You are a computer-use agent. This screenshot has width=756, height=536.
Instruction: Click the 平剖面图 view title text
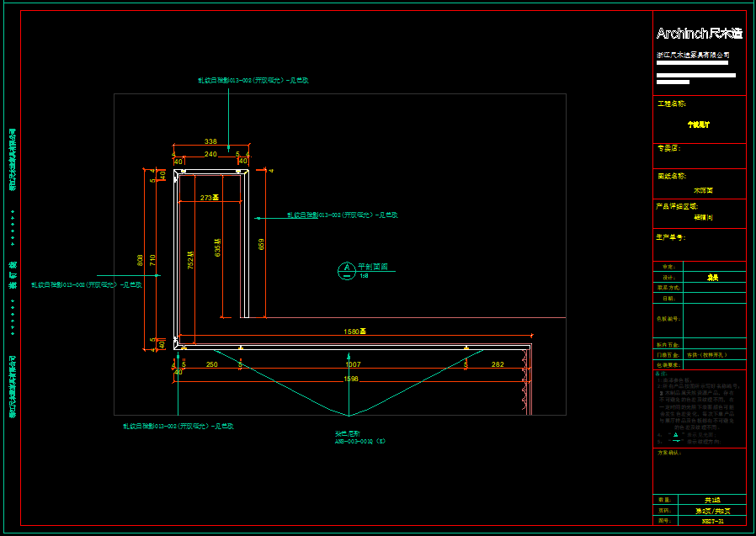point(372,267)
